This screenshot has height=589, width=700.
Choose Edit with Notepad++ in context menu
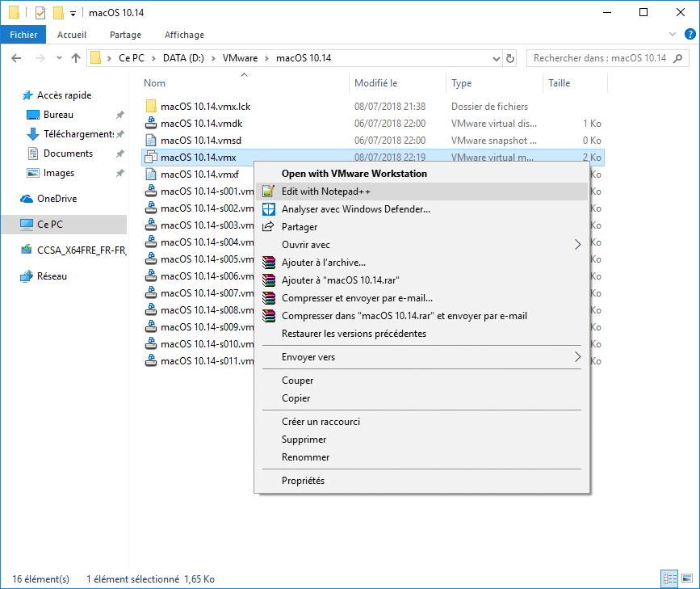pyautogui.click(x=422, y=191)
